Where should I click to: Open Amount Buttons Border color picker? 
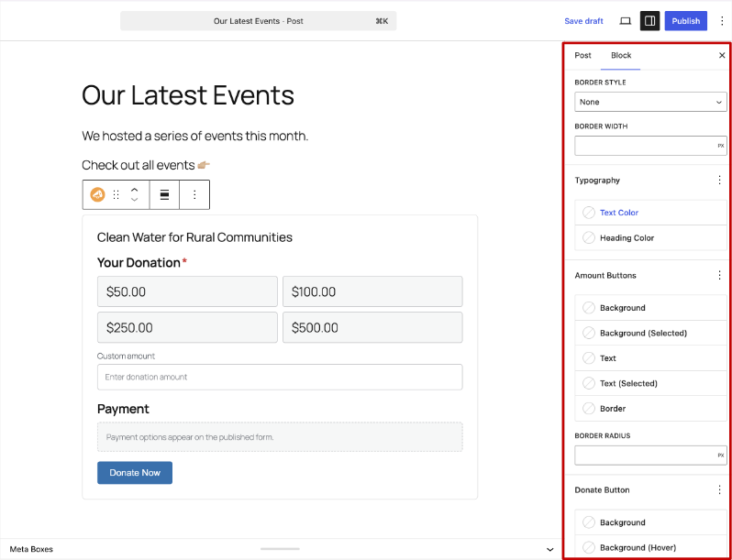coord(650,409)
